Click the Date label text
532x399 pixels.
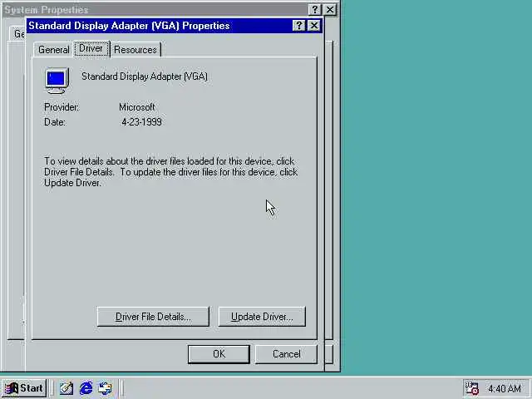coord(55,122)
